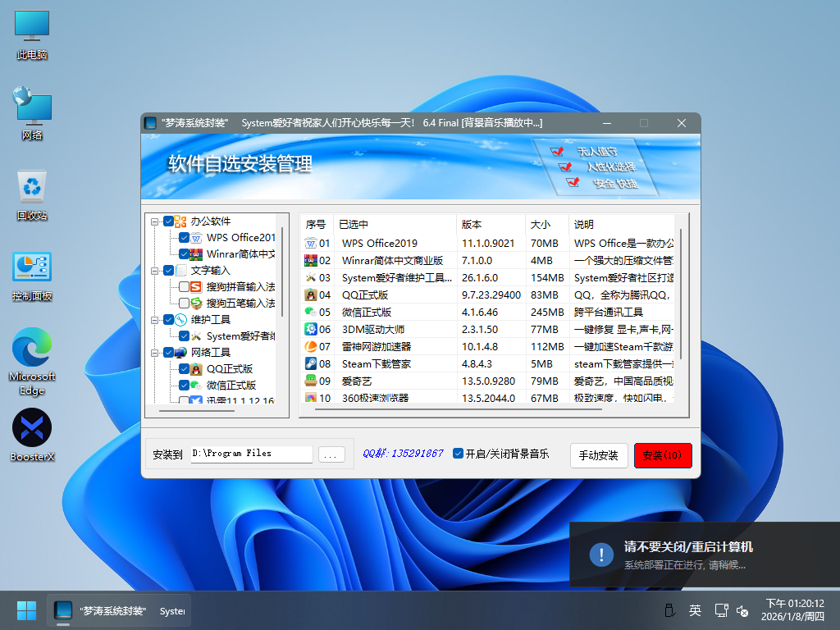
Task: Click the 手动安装 button
Action: coord(599,455)
